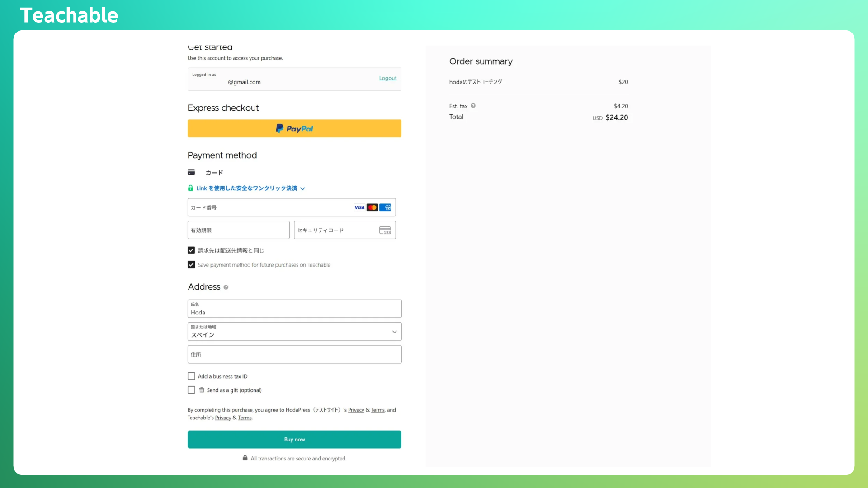Toggle the billing-same-as-shipping checkbox
868x488 pixels.
191,250
